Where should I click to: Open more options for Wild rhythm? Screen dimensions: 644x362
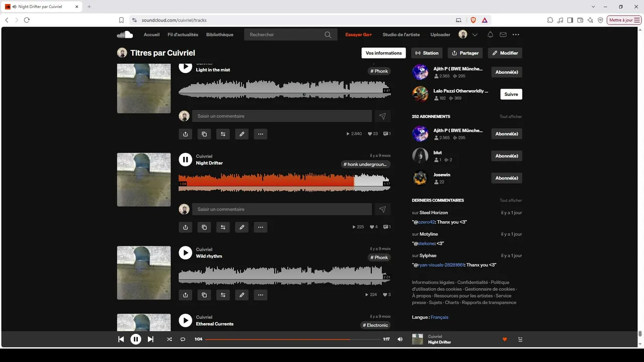261,295
